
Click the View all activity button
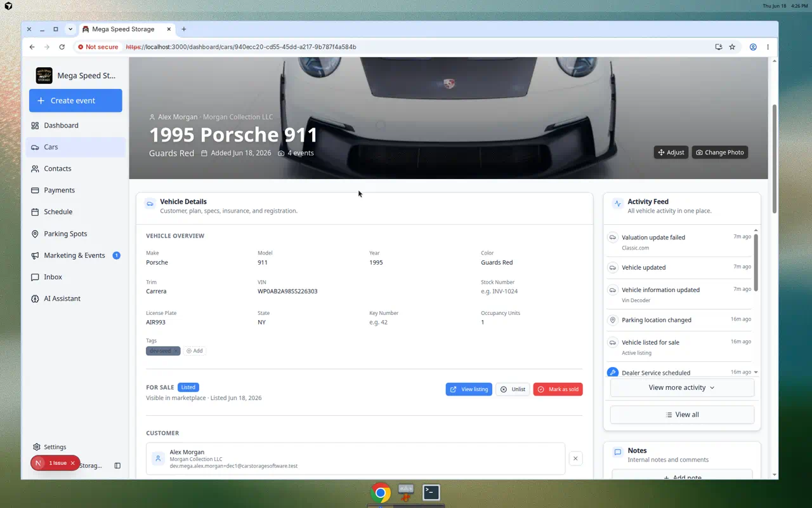coord(682,415)
